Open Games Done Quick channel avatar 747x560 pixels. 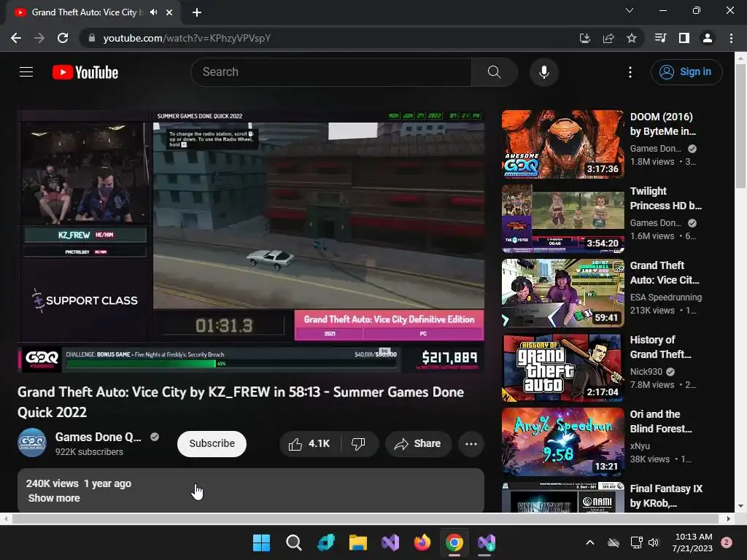click(x=32, y=443)
